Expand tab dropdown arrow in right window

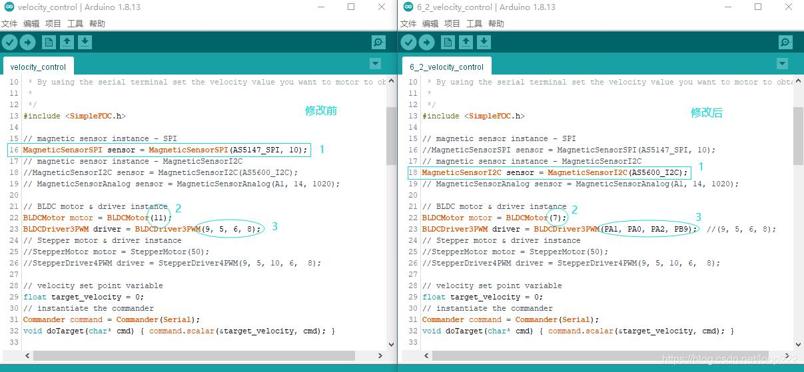(782, 64)
